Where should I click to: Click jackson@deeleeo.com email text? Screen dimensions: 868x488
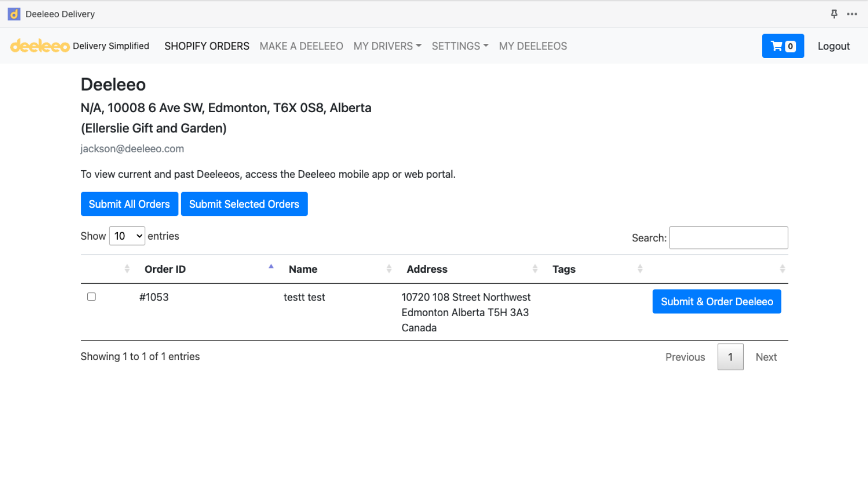point(132,149)
